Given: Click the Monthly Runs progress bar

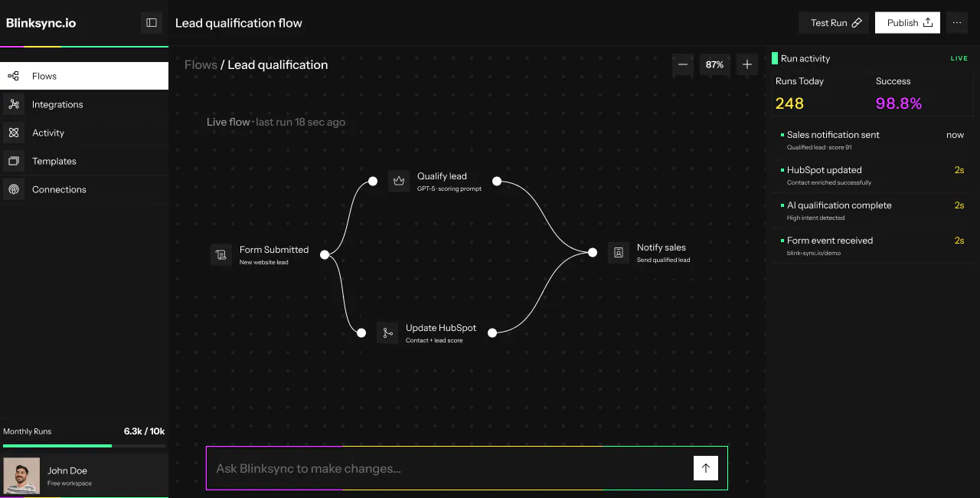Looking at the screenshot, I should pyautogui.click(x=84, y=446).
